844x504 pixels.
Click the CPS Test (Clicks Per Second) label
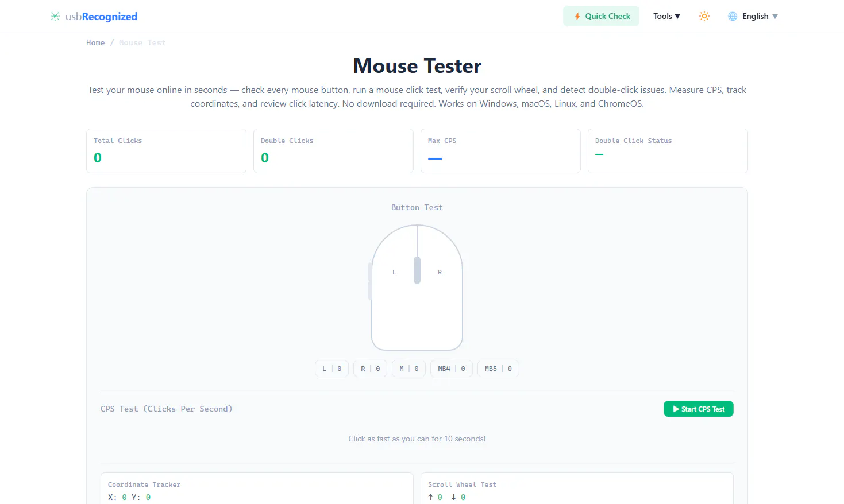166,409
